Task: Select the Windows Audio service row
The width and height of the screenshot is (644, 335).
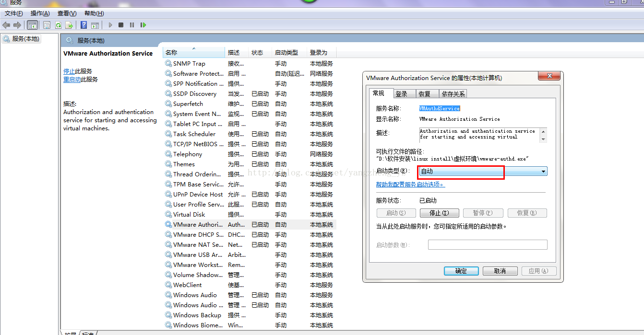Action: point(250,295)
